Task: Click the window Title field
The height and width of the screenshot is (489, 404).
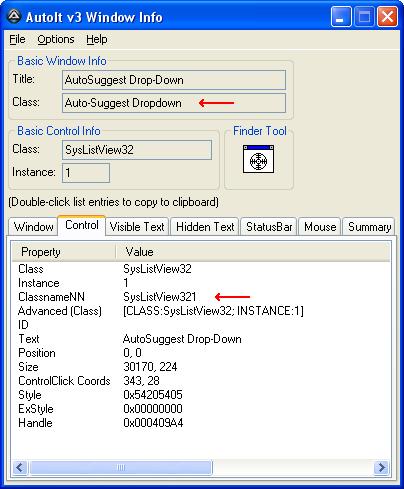Action: 174,80
